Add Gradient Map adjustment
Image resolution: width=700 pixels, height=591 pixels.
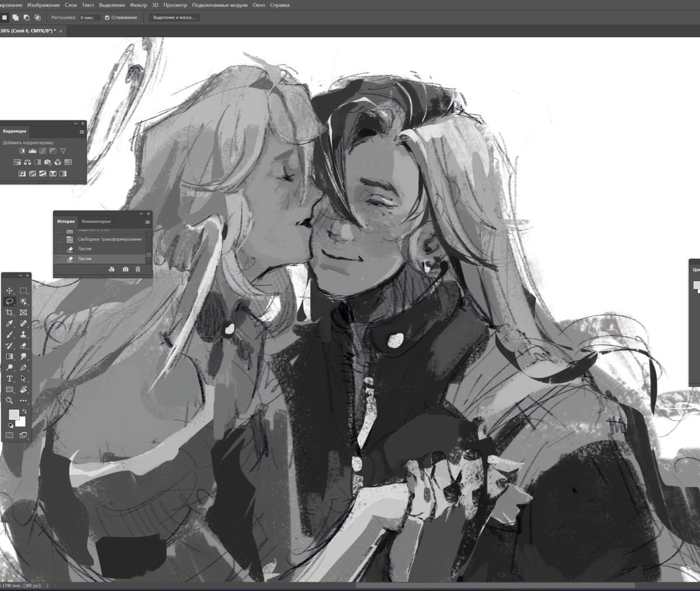click(x=63, y=173)
